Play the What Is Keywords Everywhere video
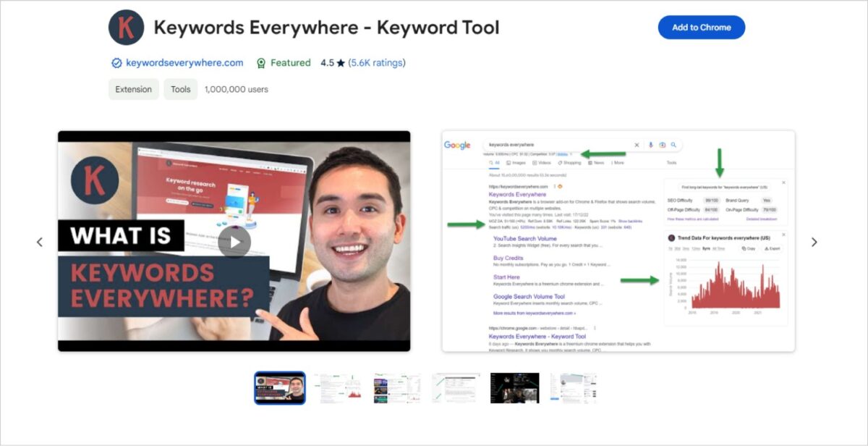 (x=234, y=242)
